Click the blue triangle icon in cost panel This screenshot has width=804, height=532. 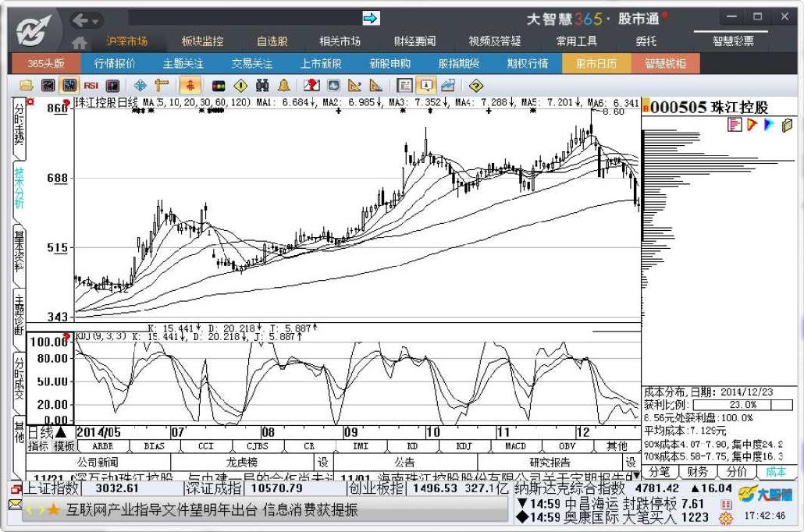click(769, 124)
